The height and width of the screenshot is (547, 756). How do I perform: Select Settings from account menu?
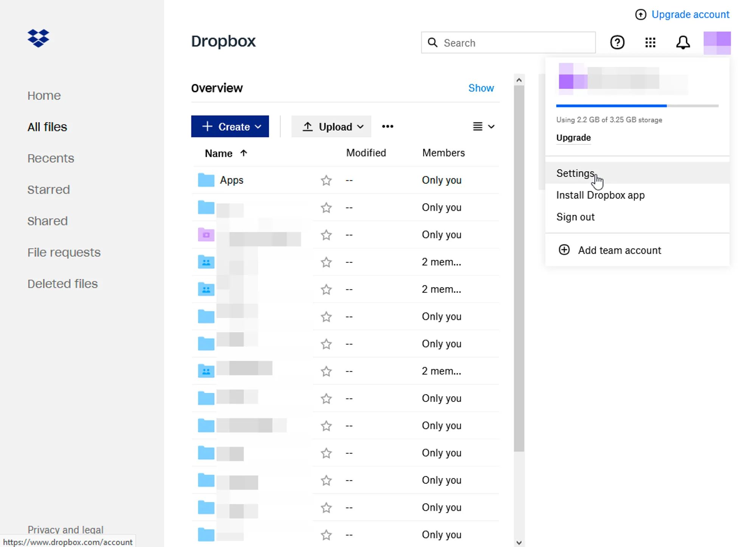click(575, 173)
